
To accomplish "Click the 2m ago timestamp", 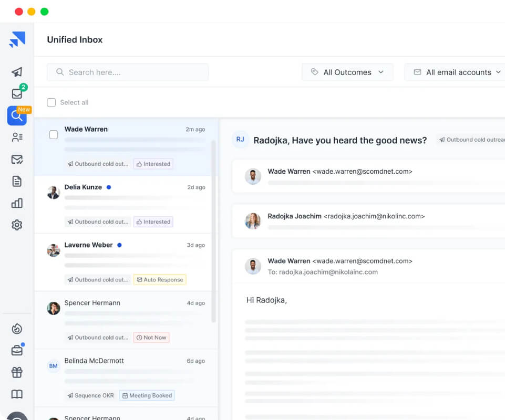I will [x=195, y=129].
